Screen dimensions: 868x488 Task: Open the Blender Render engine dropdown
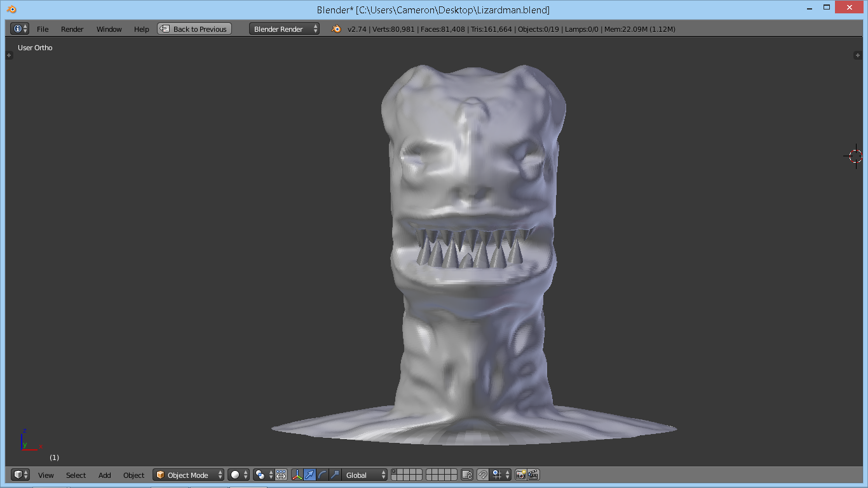[x=284, y=29]
